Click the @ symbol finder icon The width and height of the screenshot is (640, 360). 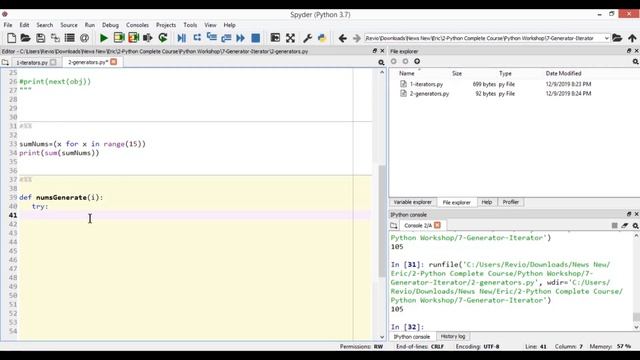pyautogui.click(x=84, y=38)
